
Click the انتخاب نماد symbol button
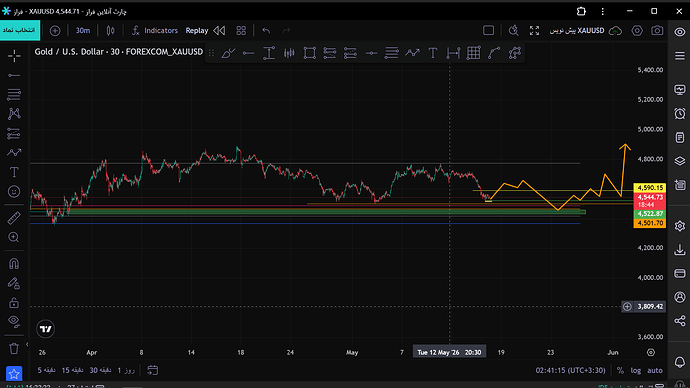pos(20,30)
